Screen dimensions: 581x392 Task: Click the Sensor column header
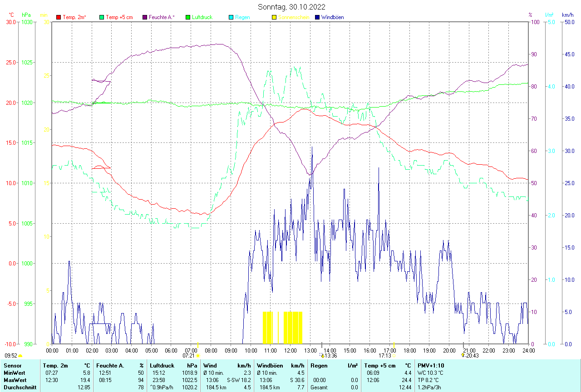click(13, 365)
